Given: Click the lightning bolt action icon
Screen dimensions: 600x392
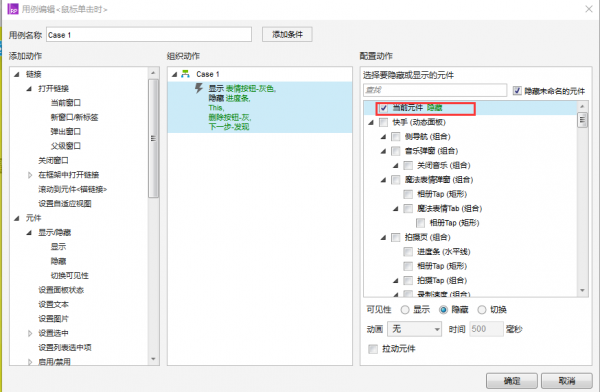Looking at the screenshot, I should click(x=199, y=88).
